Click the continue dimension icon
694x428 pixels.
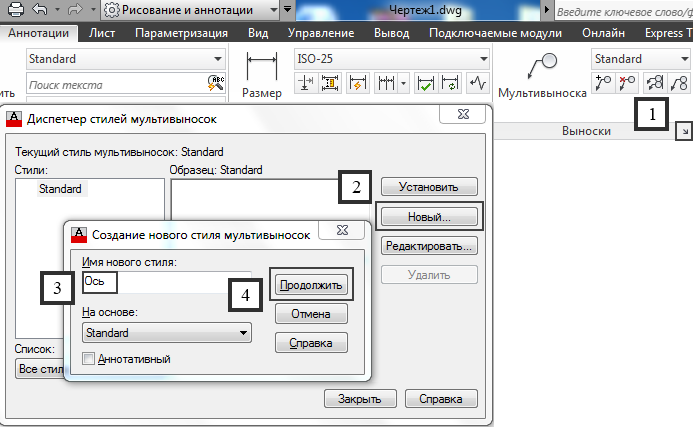pyautogui.click(x=386, y=83)
